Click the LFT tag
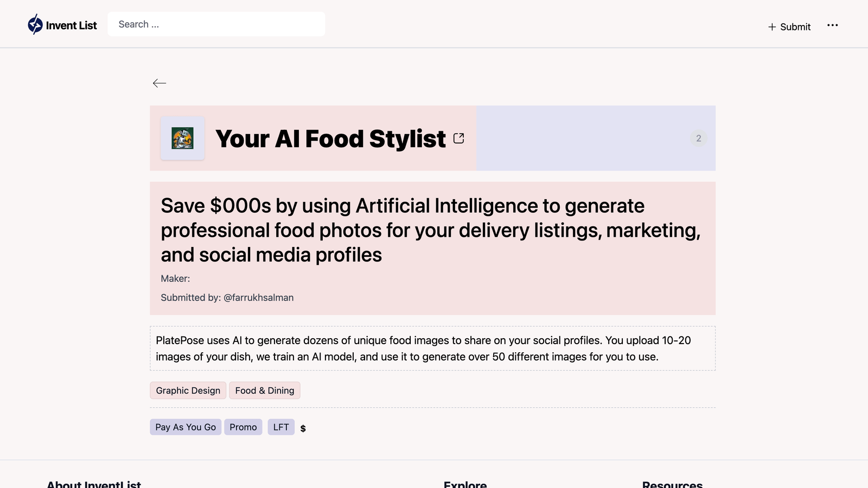The image size is (868, 488). pyautogui.click(x=281, y=427)
